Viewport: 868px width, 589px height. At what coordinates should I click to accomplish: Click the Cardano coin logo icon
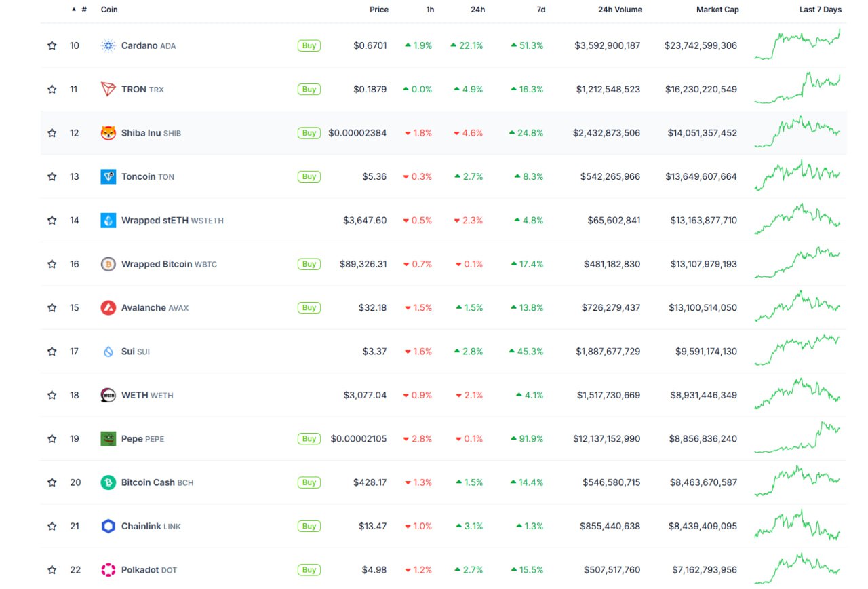[108, 45]
